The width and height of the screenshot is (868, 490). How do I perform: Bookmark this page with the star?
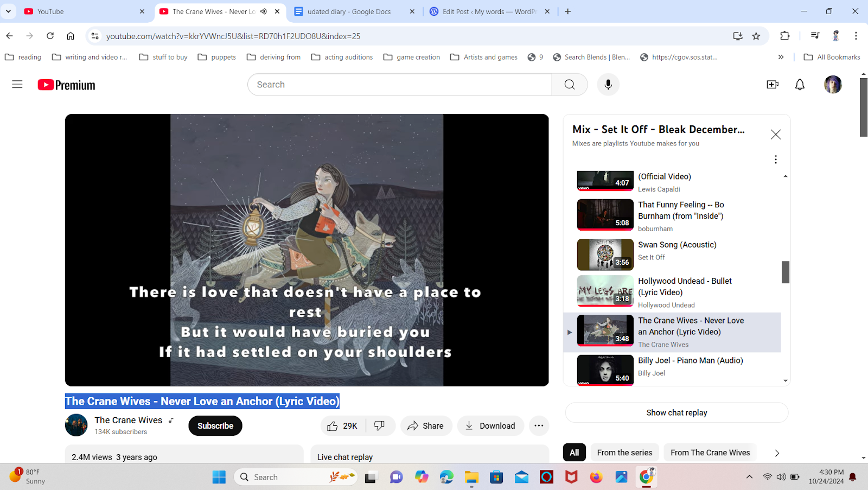click(x=756, y=36)
